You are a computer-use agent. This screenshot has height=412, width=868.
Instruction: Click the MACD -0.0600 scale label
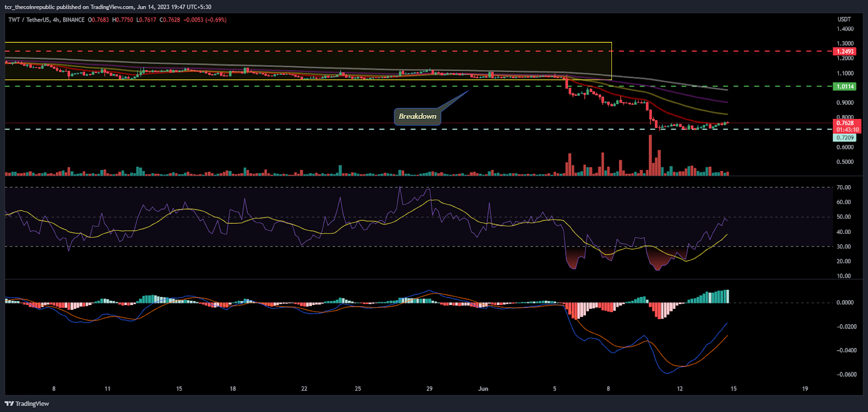point(846,375)
